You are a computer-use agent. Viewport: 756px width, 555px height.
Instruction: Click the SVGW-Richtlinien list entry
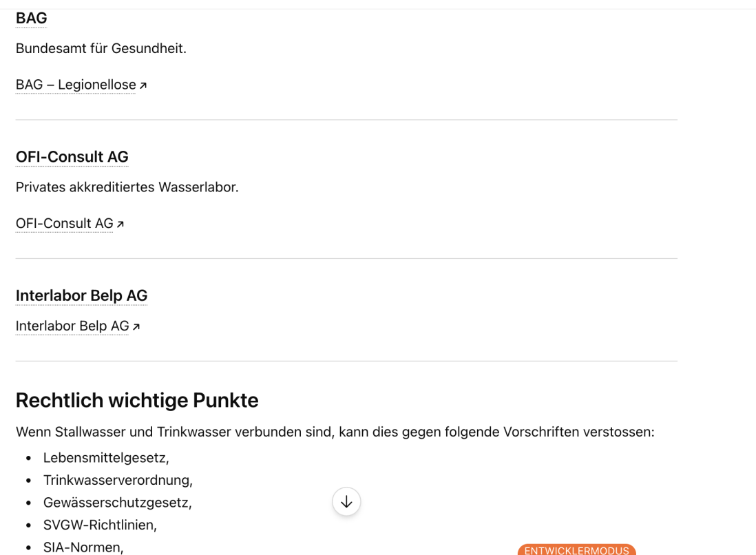click(x=101, y=525)
